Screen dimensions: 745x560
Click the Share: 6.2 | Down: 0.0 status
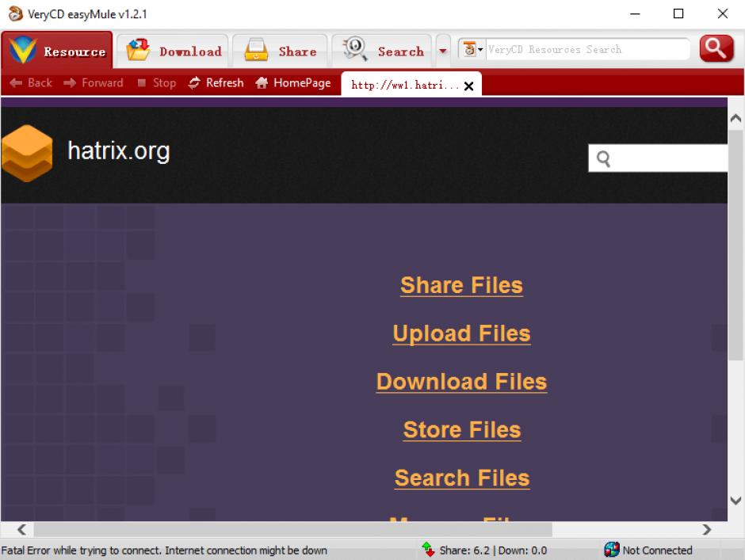(x=493, y=550)
